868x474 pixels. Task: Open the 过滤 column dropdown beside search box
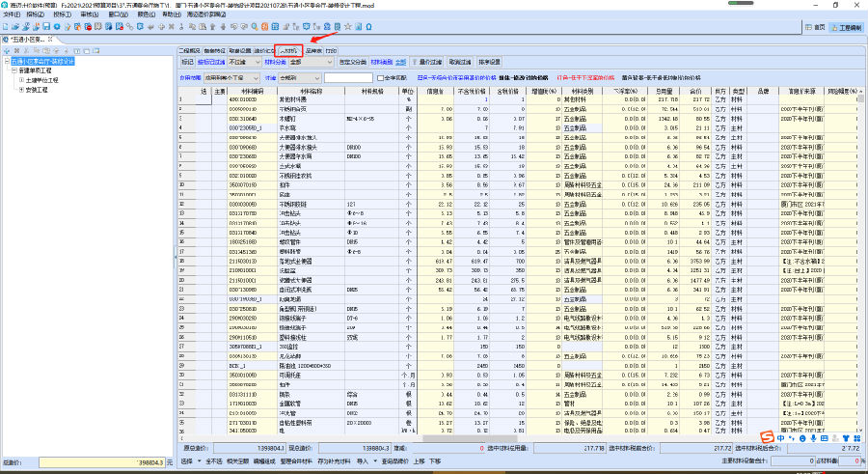coord(299,77)
